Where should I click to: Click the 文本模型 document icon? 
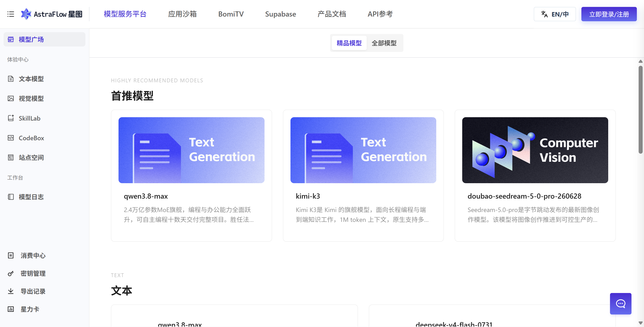pos(11,79)
